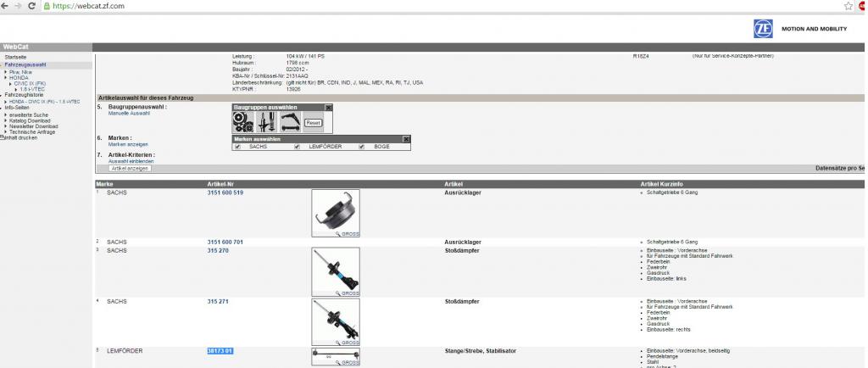Close the Baugruppen auswählen panel
The height and width of the screenshot is (368, 868).
point(329,108)
